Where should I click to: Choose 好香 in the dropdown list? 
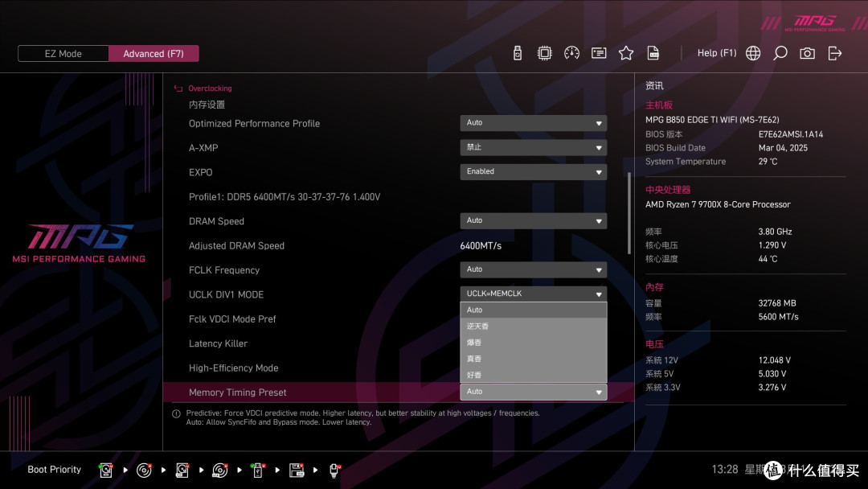533,374
